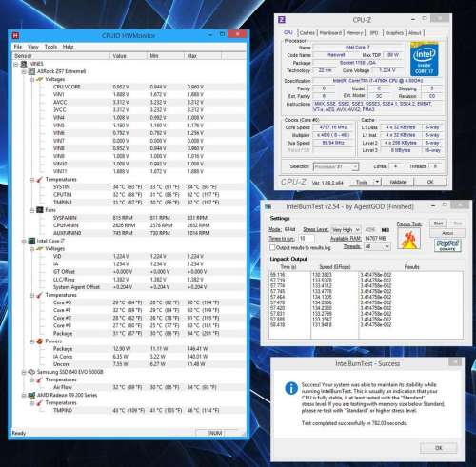
Task: Click the Intel Core i7 logo badge
Action: (x=425, y=59)
